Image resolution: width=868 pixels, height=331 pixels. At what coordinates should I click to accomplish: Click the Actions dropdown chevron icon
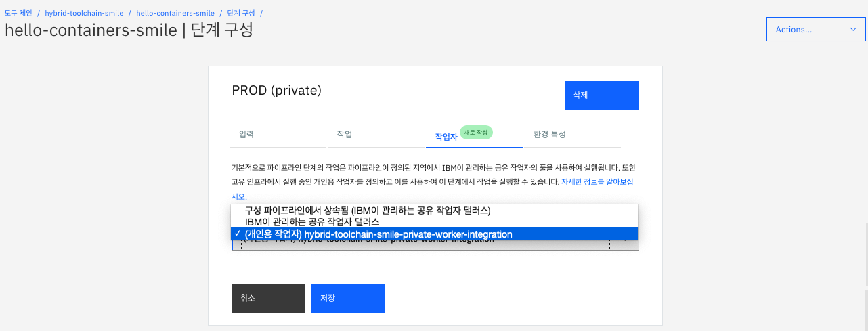point(852,30)
